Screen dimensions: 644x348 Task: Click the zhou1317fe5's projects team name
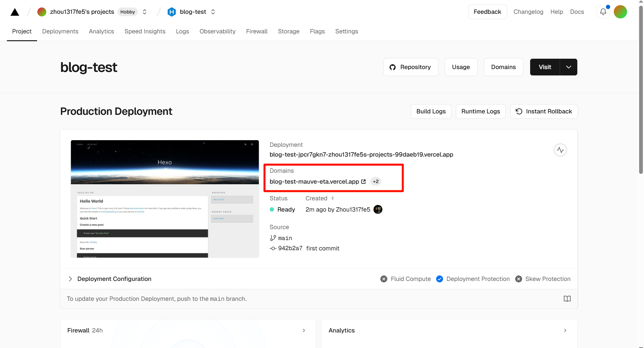82,12
